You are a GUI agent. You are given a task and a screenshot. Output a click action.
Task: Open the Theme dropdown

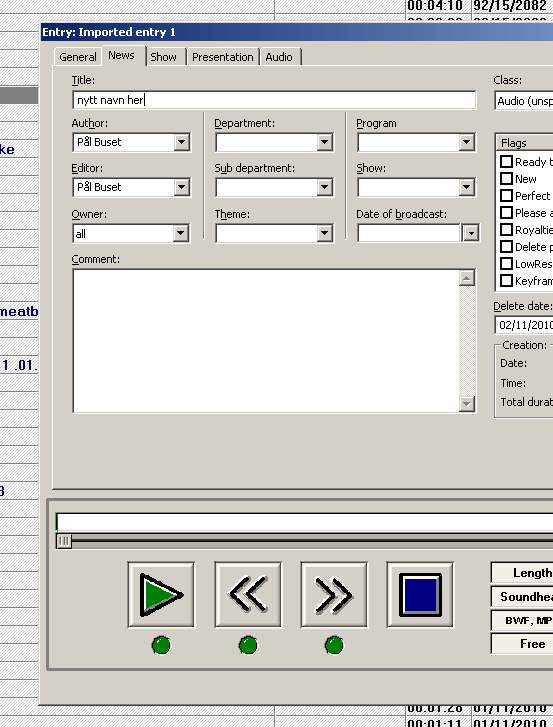[324, 233]
